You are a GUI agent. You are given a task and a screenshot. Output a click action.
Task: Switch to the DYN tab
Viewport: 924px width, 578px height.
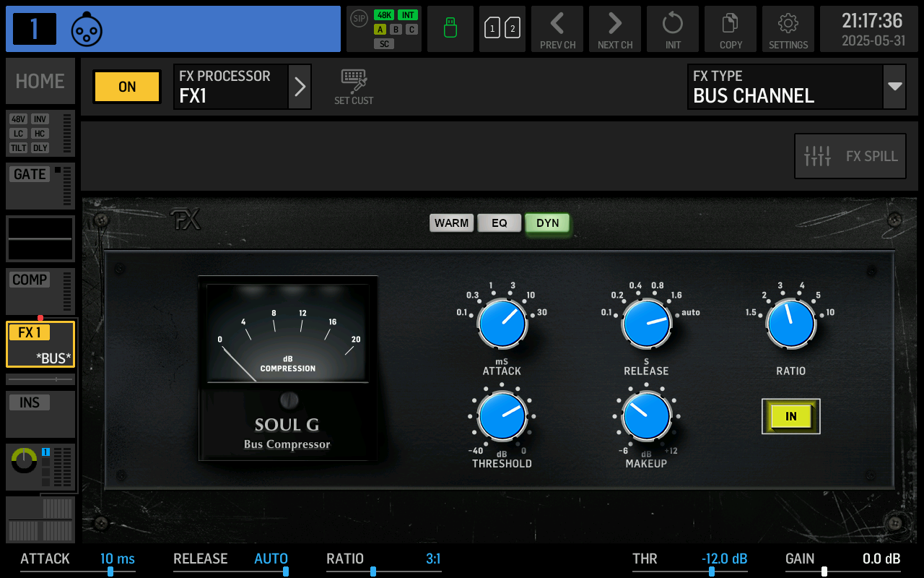click(547, 223)
